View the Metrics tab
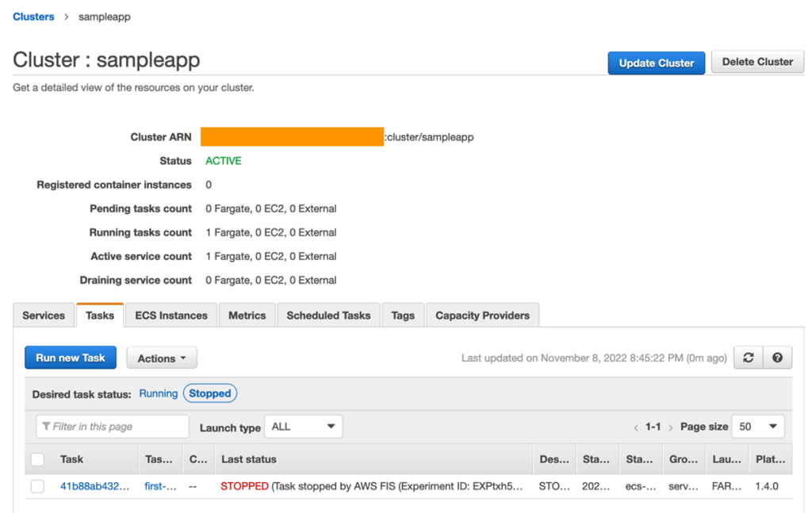This screenshot has height=513, width=812. pyautogui.click(x=247, y=315)
